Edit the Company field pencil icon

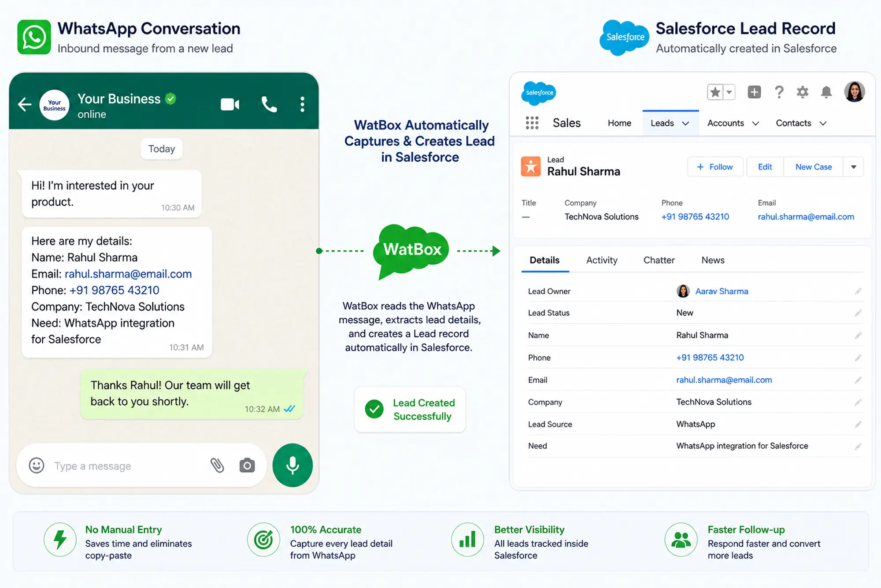858,402
